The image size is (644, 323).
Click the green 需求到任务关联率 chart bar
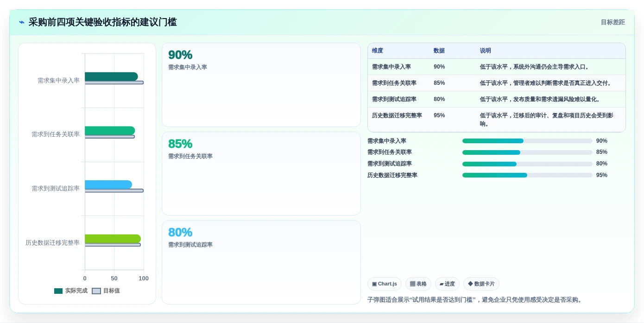(110, 131)
